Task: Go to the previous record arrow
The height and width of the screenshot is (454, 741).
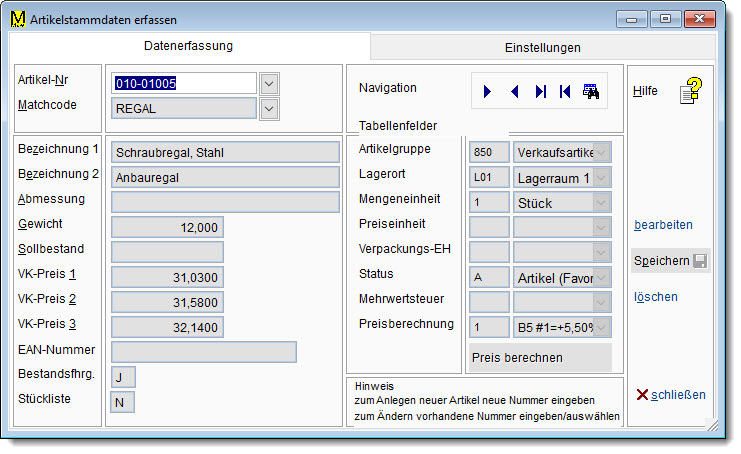Action: (x=515, y=92)
